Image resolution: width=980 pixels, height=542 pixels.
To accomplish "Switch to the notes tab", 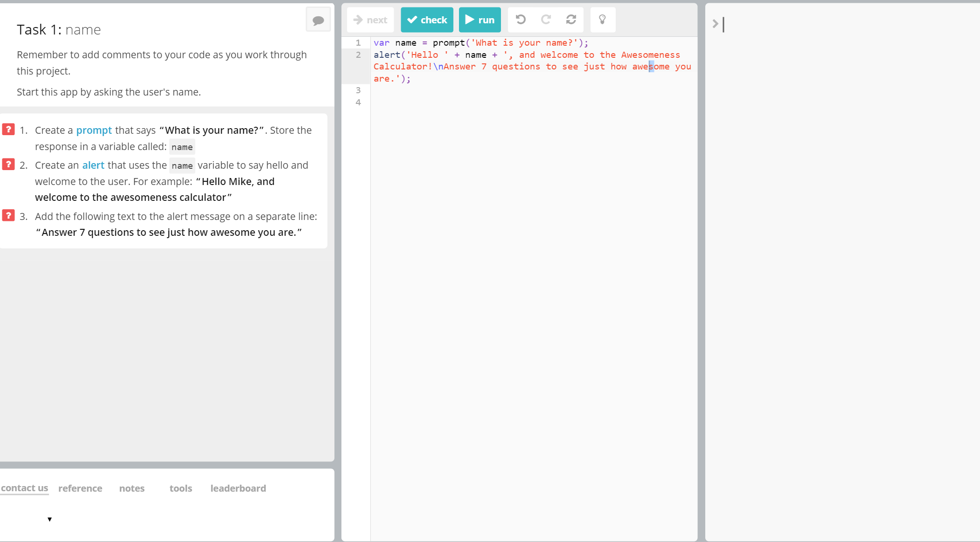I will [132, 488].
